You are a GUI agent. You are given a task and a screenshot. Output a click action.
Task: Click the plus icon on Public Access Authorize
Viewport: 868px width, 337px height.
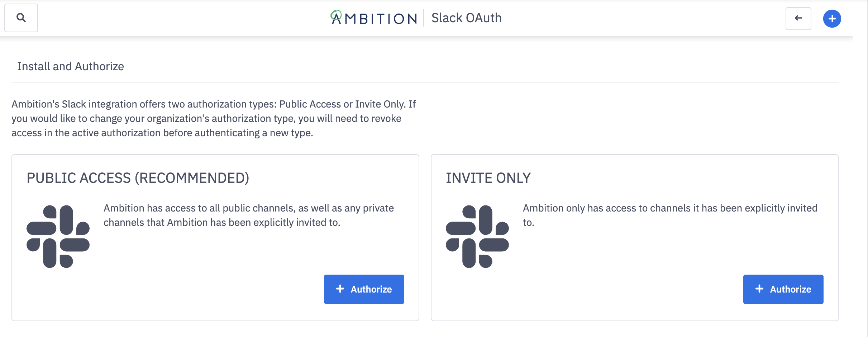click(x=340, y=289)
